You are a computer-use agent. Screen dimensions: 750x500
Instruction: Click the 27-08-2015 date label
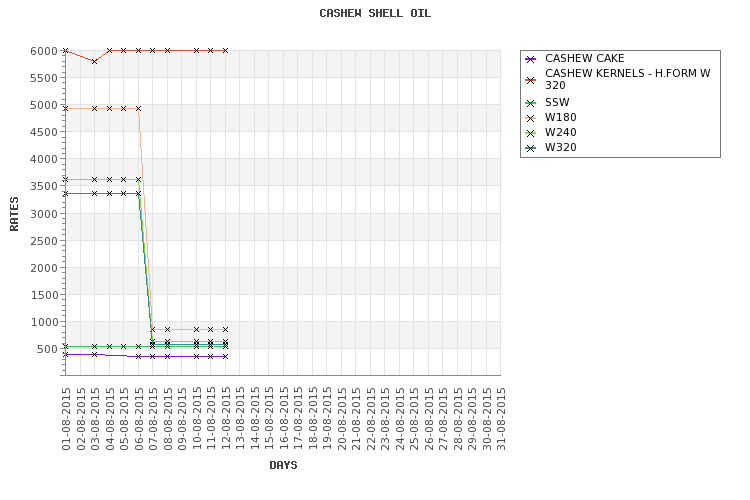coord(443,419)
